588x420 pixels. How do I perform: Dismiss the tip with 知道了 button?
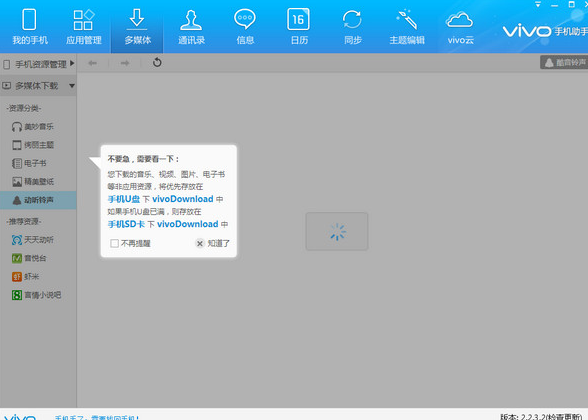pos(213,243)
